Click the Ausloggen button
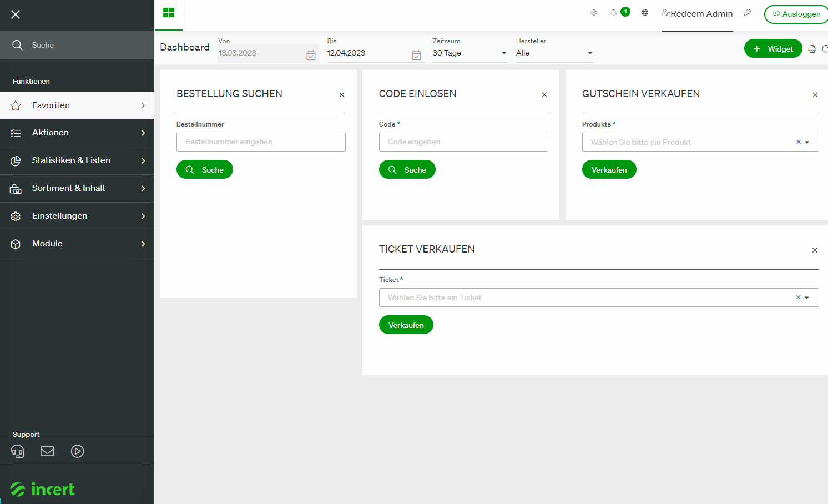The width and height of the screenshot is (828, 504). coord(796,14)
